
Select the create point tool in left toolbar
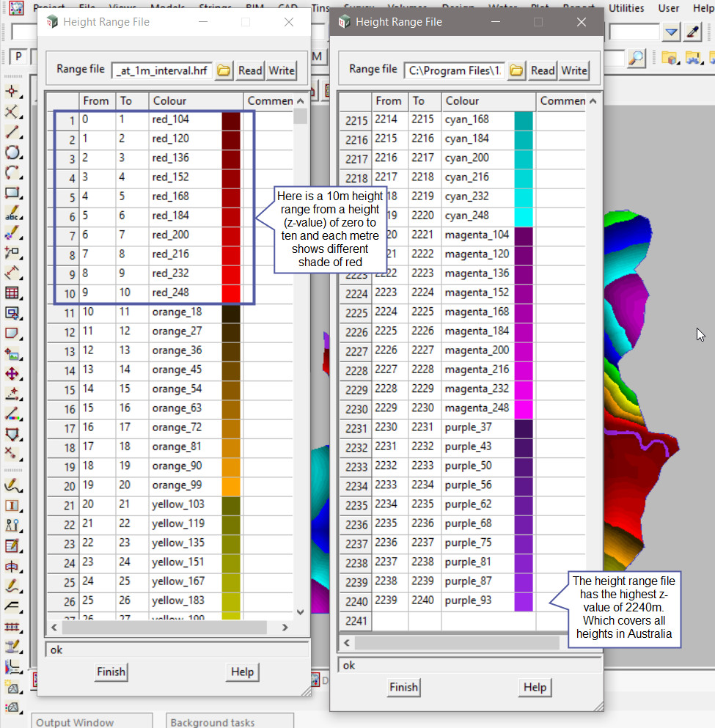click(x=12, y=92)
